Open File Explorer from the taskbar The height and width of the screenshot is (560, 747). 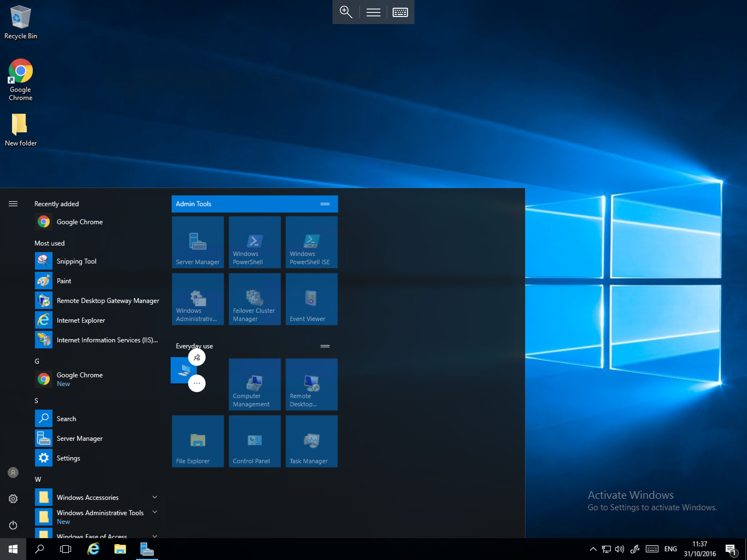[x=120, y=549]
